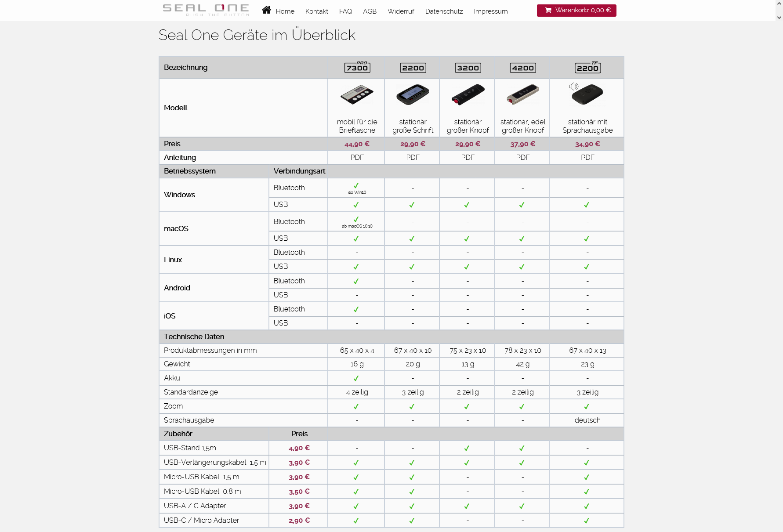Click the '4 zeilig' display cell

point(357,392)
